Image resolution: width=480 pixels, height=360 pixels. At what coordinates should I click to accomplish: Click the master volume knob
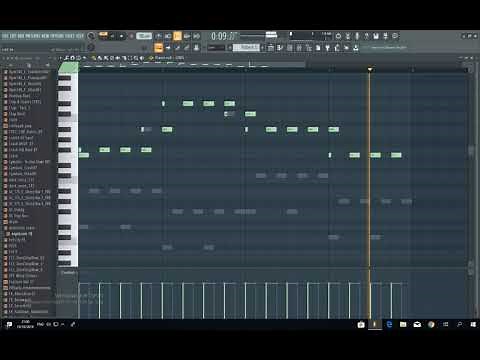[91, 36]
